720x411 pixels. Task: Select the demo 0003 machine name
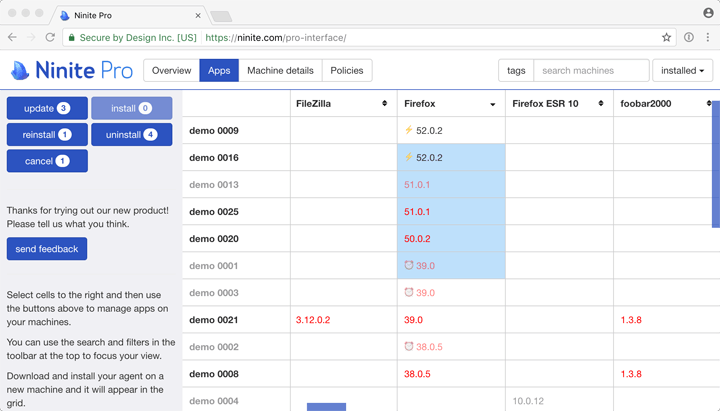tap(214, 293)
